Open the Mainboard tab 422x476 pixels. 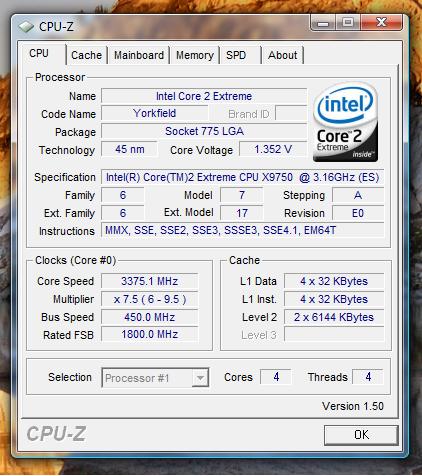click(139, 55)
